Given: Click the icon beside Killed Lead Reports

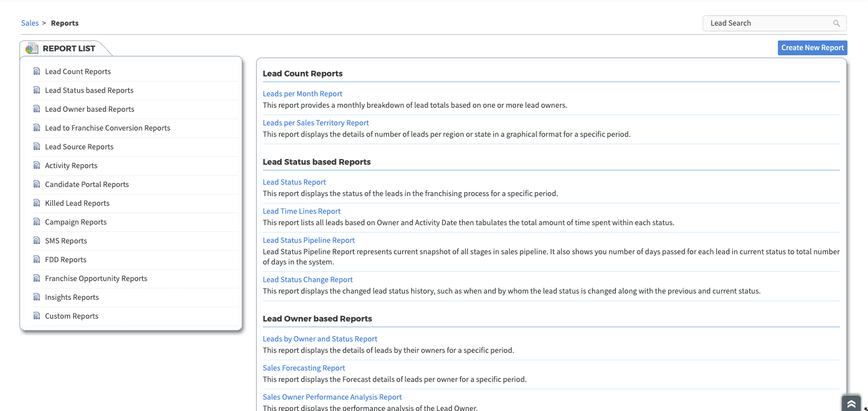Looking at the screenshot, I should click(x=37, y=203).
